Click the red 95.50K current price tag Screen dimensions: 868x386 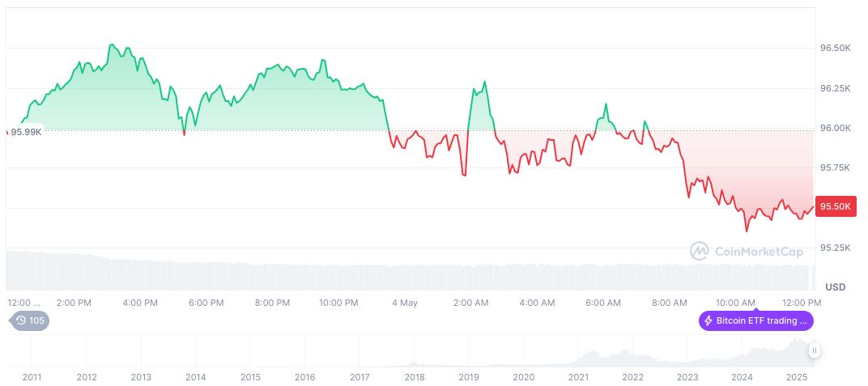point(835,206)
